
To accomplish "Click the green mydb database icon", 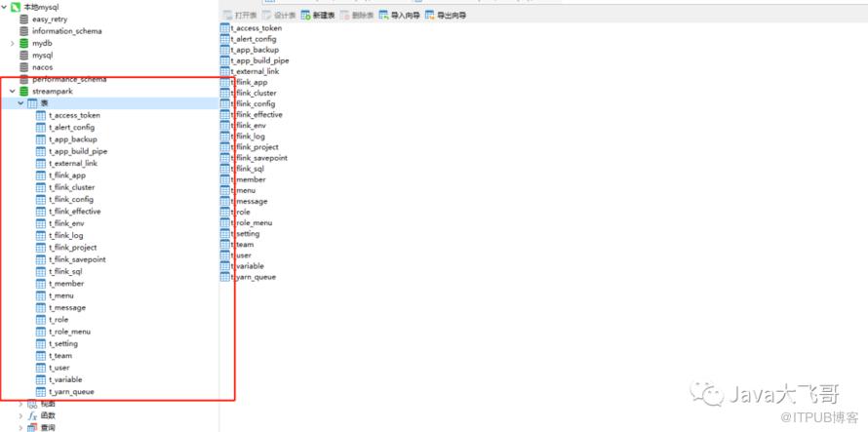I will 23,43.
